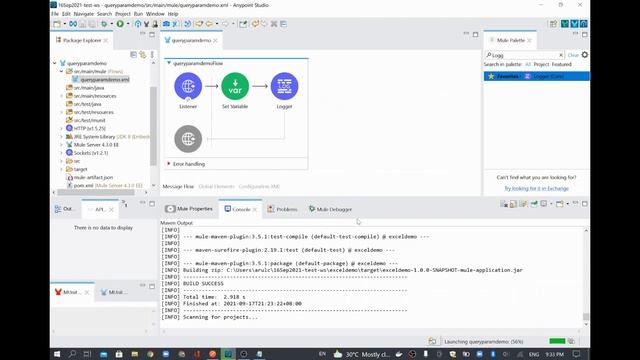Click the user login icon in the toolbar
Image resolution: width=640 pixels, height=360 pixels.
[x=155, y=24]
